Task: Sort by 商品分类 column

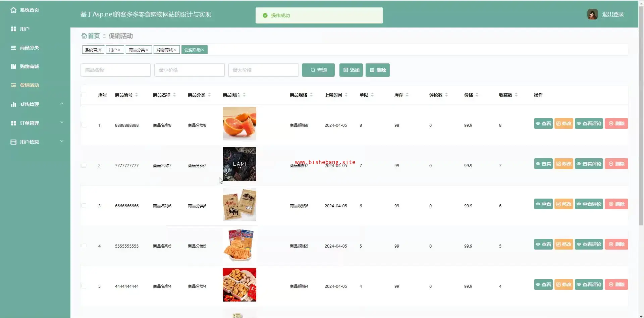Action: [209, 95]
